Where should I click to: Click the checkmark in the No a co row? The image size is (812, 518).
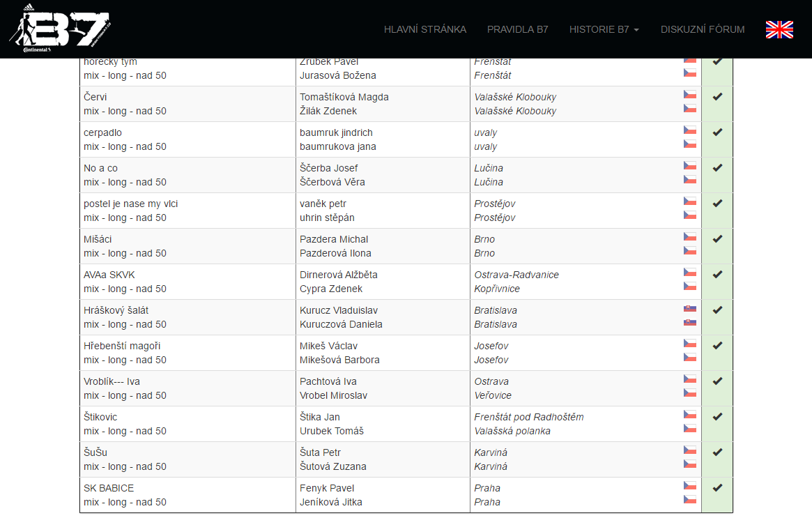click(x=717, y=168)
